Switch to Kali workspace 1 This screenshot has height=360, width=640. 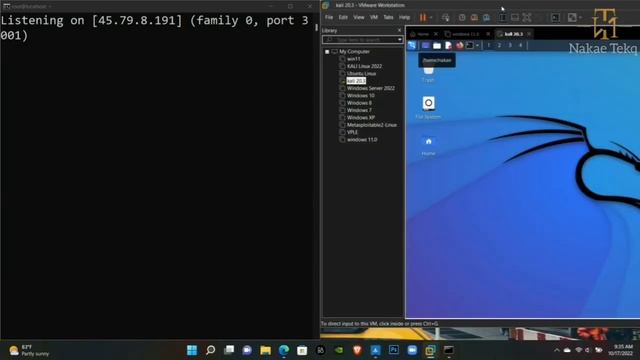(x=489, y=45)
